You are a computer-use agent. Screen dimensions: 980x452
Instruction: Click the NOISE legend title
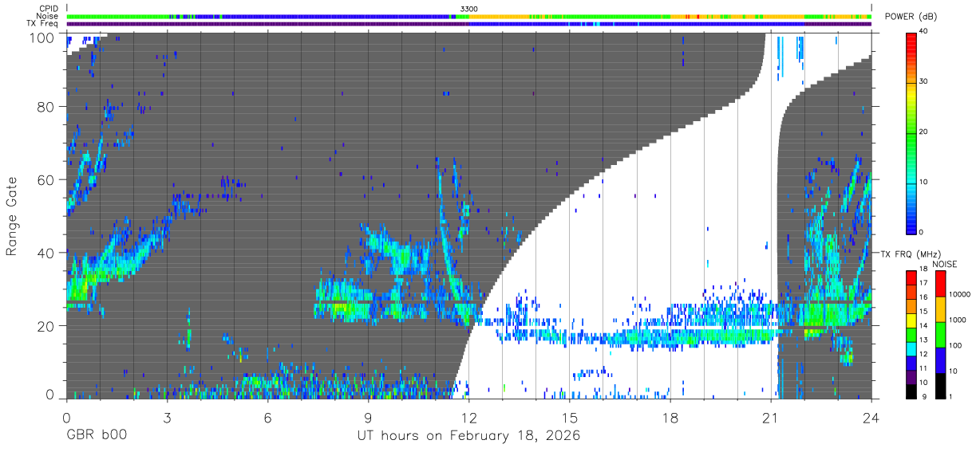[x=945, y=264]
